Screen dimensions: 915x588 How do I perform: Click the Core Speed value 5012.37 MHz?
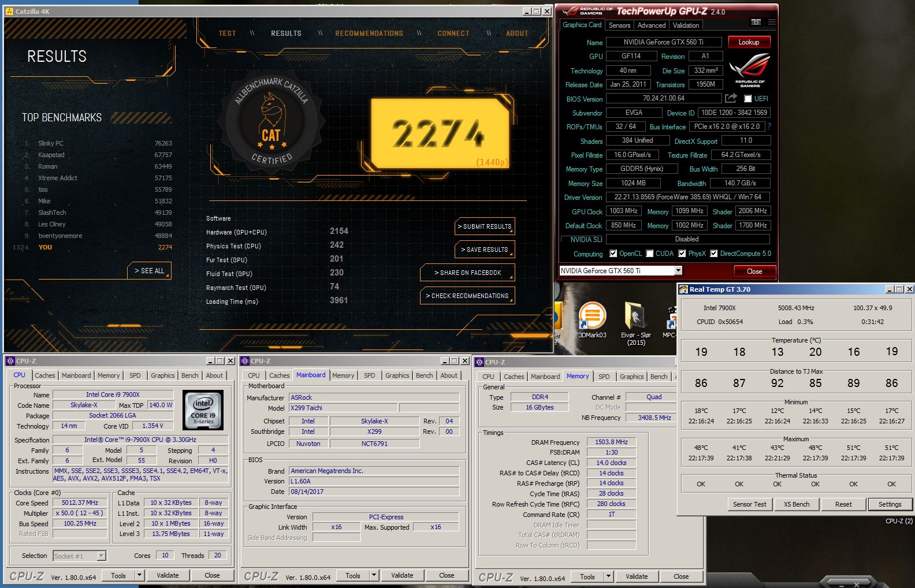click(x=80, y=503)
